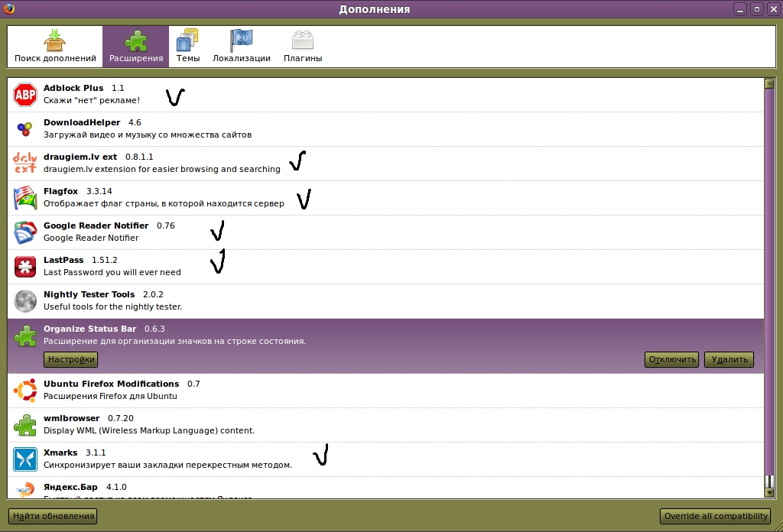
Task: Select the Flagfox 3.3.14 entry
Action: click(x=385, y=198)
